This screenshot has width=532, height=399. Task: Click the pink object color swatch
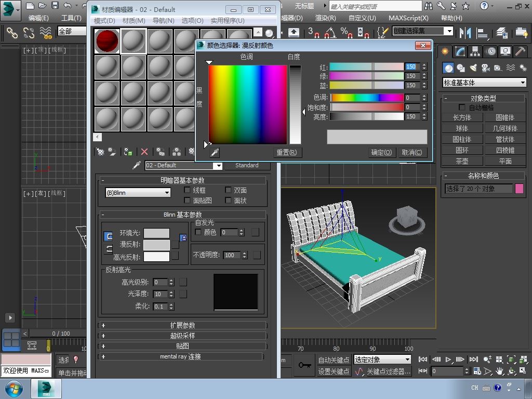point(519,189)
